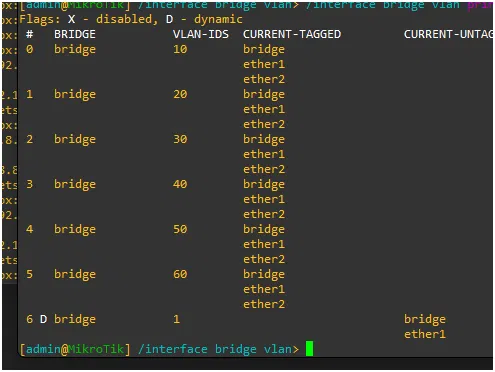Click ether2 tagged entry under VLAN 60
Viewport: 495px width, 372px height.
pyautogui.click(x=264, y=304)
